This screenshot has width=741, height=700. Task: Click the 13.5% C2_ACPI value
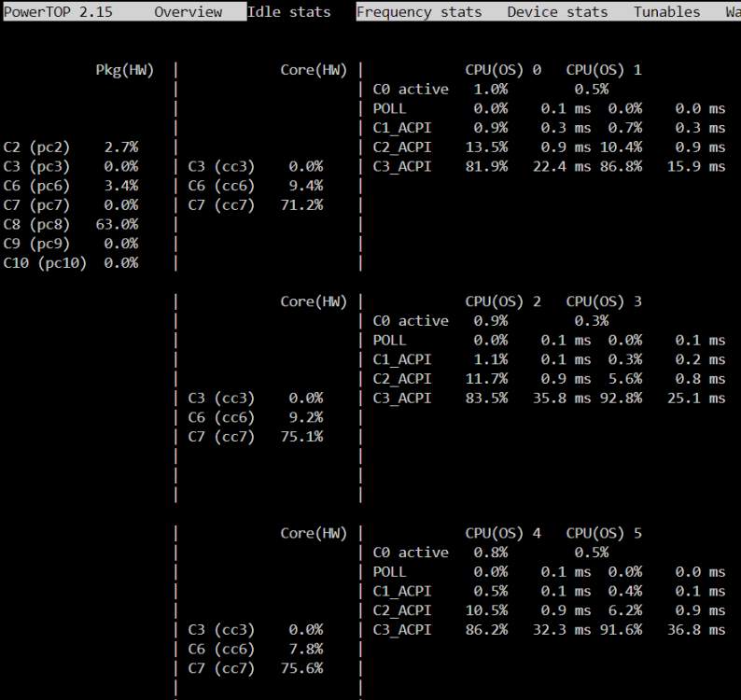[487, 147]
